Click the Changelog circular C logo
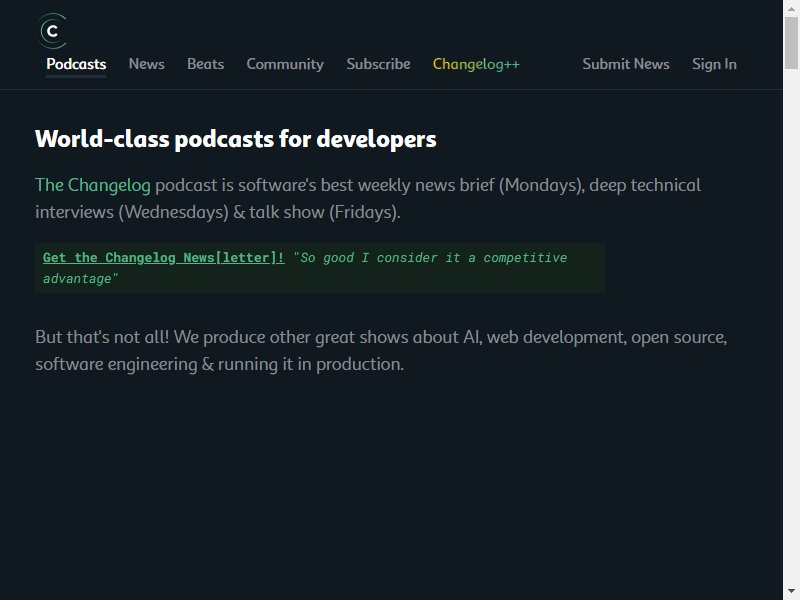Viewport: 800px width, 600px height. (x=52, y=31)
